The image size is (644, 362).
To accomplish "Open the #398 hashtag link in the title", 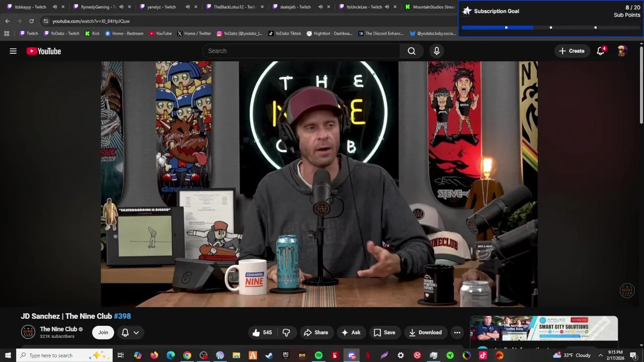I will click(x=122, y=316).
